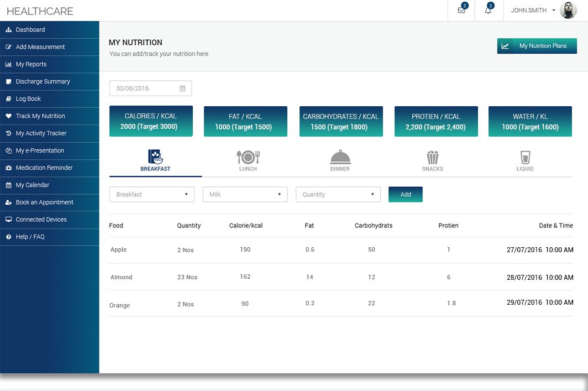This screenshot has height=391, width=588.
Task: Open Dashboard from the sidebar
Action: [50, 30]
